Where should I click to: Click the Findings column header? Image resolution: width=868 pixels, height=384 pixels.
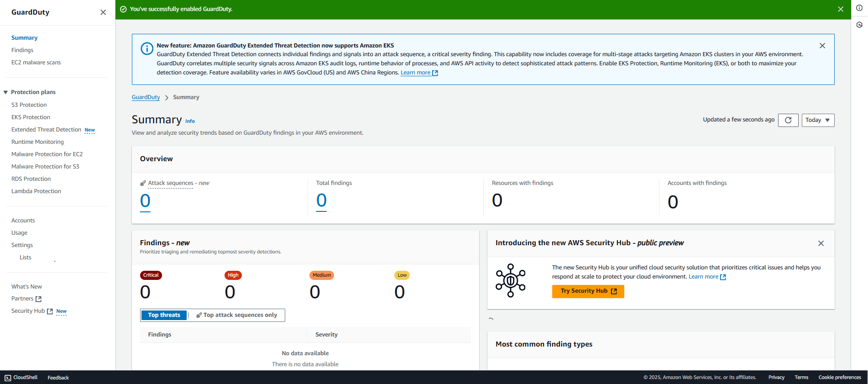pos(160,335)
